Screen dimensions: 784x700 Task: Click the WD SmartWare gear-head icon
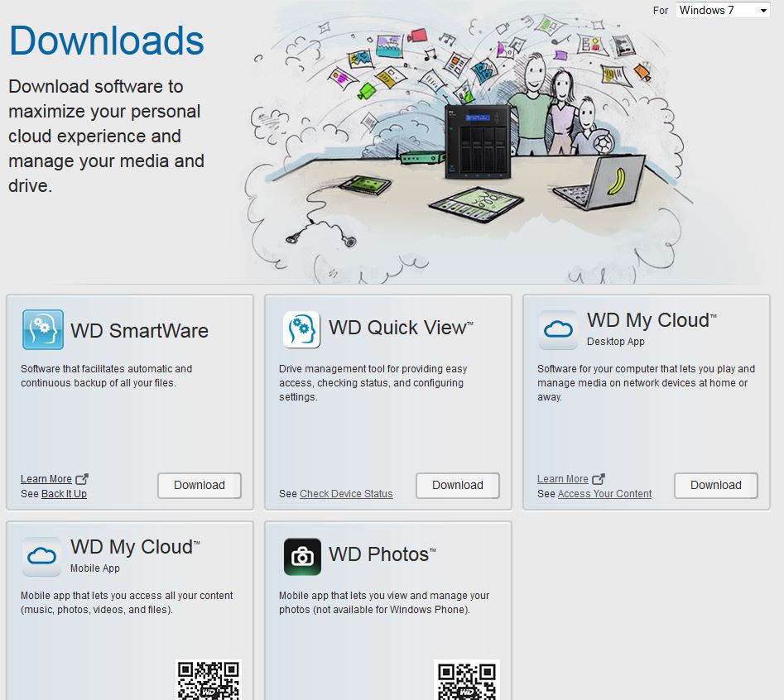click(x=43, y=329)
